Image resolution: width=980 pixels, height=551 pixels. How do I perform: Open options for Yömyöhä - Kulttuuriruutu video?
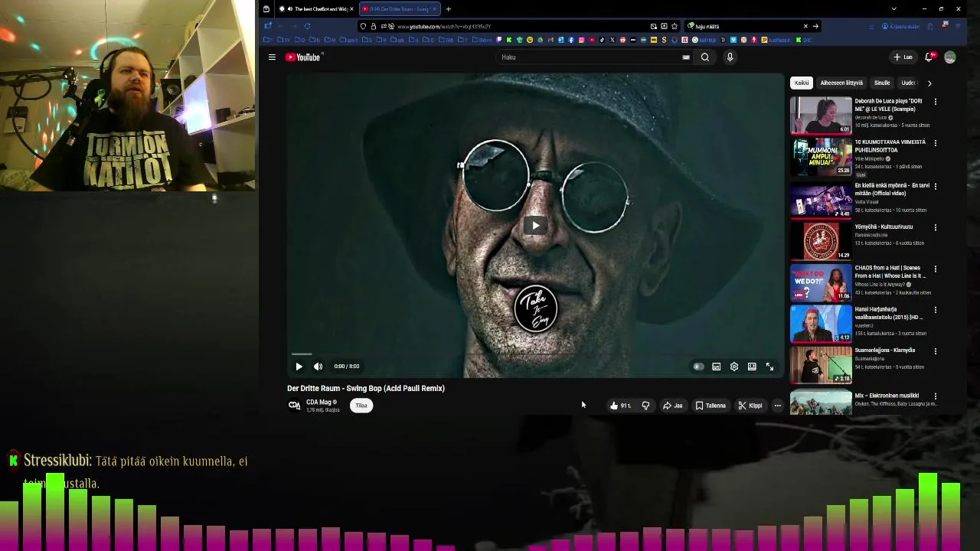(935, 227)
